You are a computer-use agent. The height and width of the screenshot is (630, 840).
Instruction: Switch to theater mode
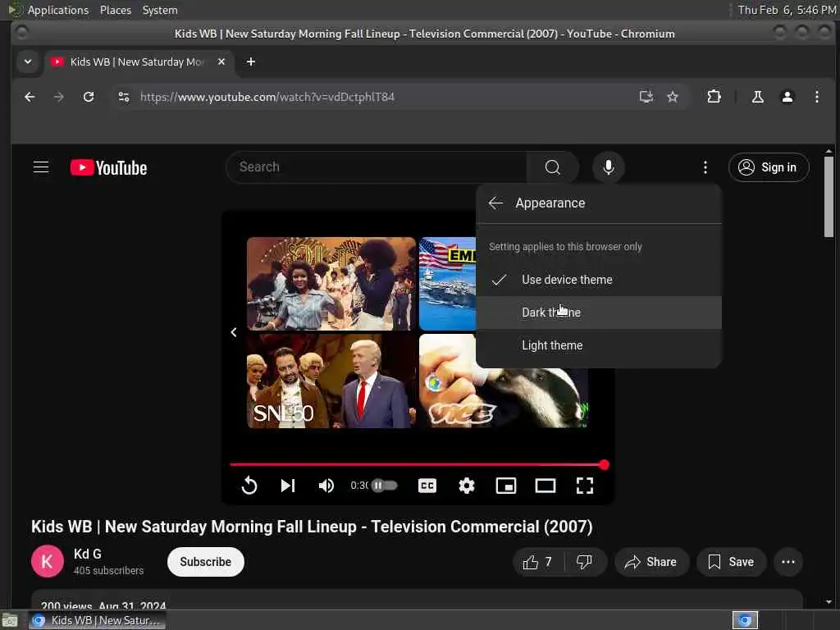coord(546,486)
